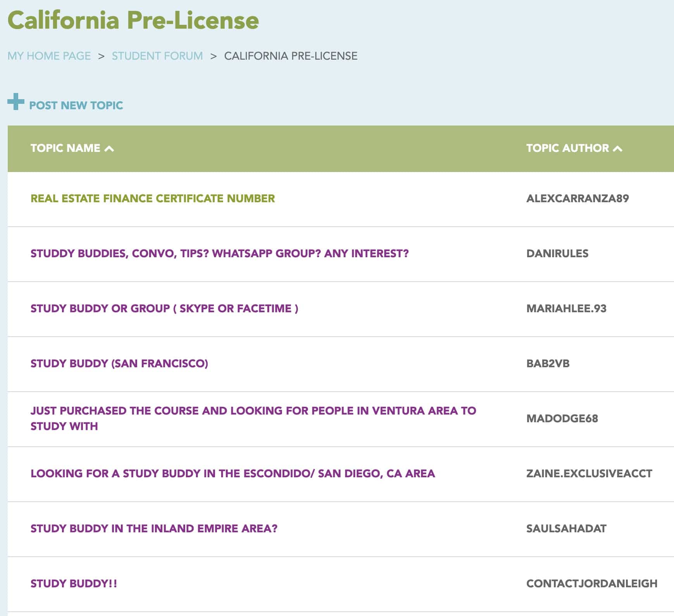This screenshot has width=674, height=616.
Task: Toggle sort arrow beside Topic Author
Action: pyautogui.click(x=618, y=148)
